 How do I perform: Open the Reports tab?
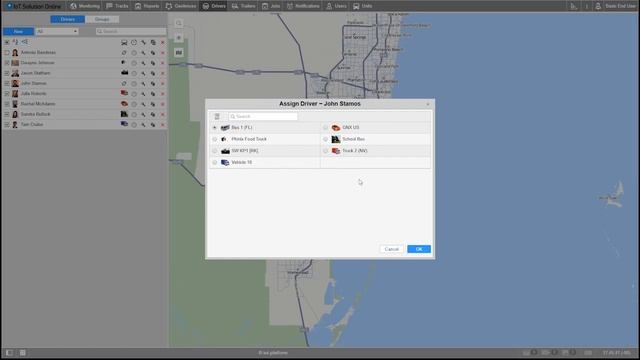[147, 6]
